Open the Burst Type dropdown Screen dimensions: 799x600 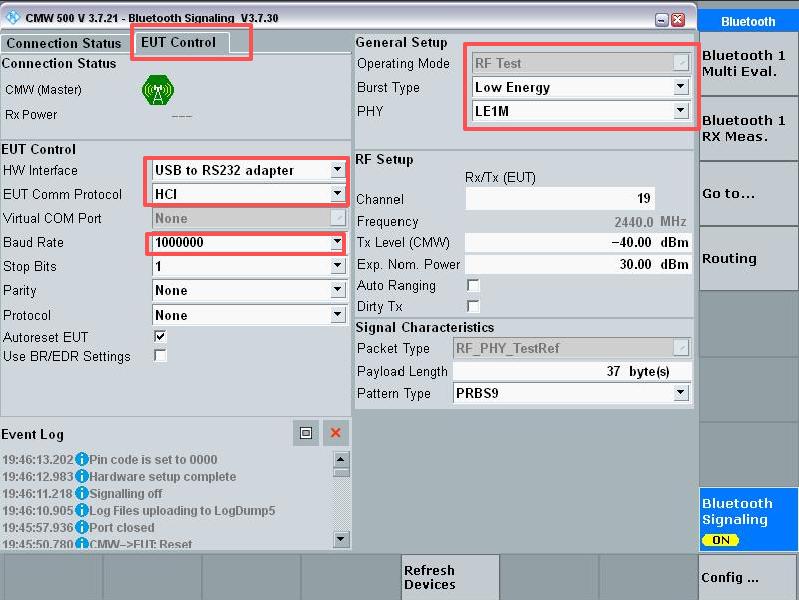pos(680,87)
